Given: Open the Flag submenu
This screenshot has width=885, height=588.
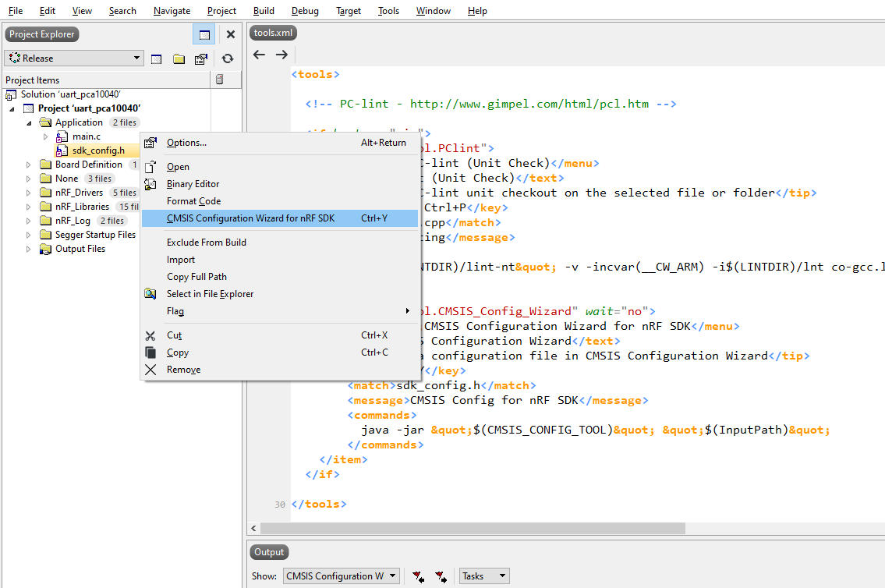Looking at the screenshot, I should tap(280, 311).
